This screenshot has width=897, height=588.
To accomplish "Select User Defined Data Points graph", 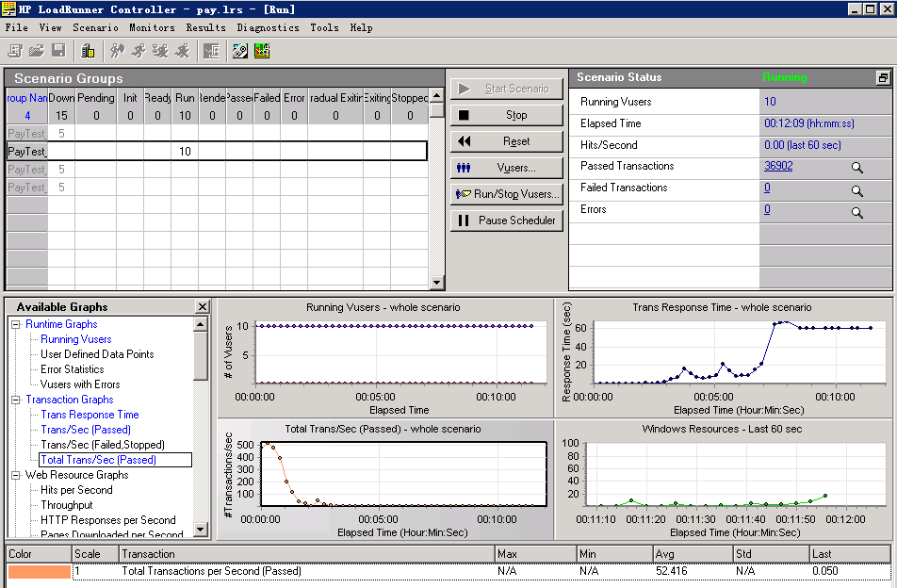I will [97, 354].
